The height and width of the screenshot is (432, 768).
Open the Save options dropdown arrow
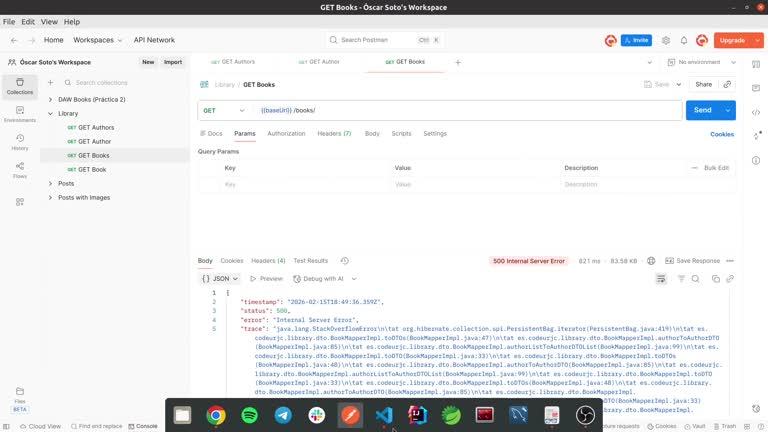(679, 84)
